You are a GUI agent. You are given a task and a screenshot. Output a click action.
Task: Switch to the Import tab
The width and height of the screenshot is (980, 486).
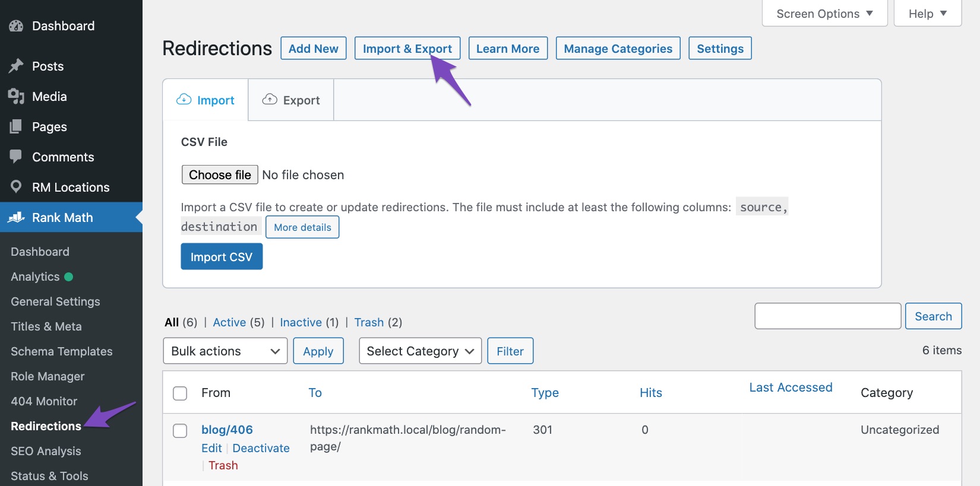point(206,100)
